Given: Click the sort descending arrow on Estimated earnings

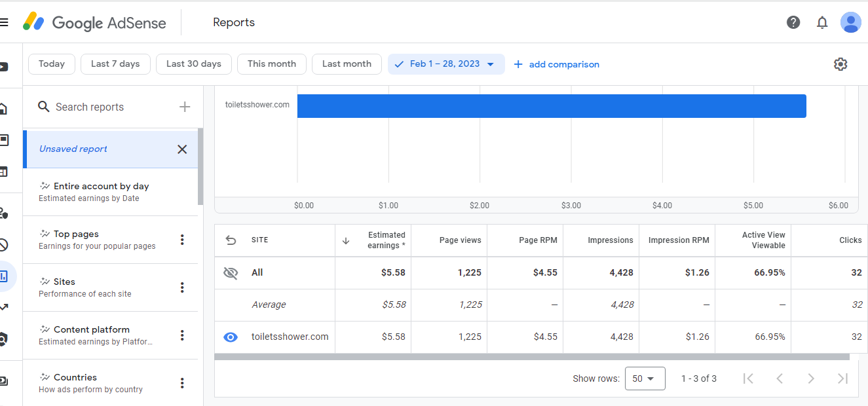Looking at the screenshot, I should (x=346, y=241).
